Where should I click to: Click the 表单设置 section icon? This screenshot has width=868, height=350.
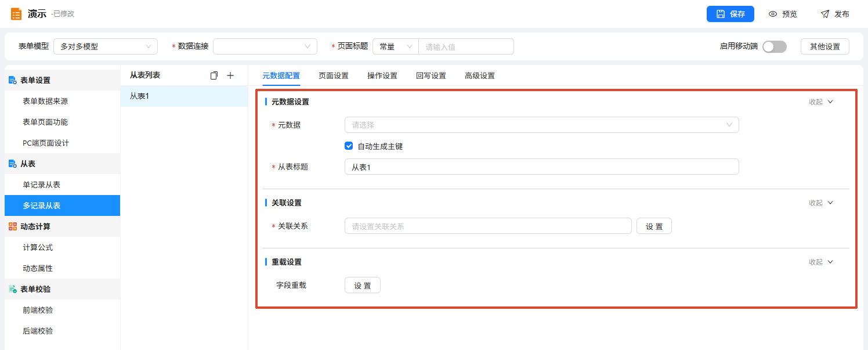(13, 80)
